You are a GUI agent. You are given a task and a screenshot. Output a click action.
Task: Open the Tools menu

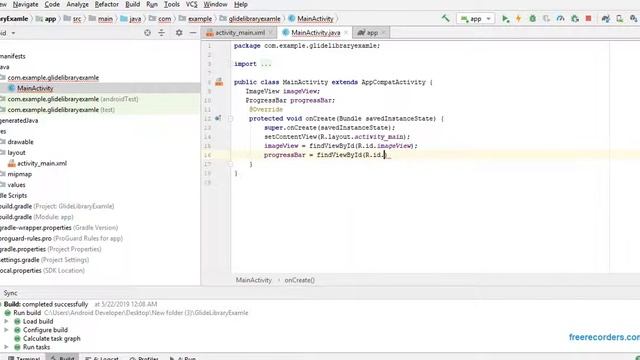tap(171, 4)
